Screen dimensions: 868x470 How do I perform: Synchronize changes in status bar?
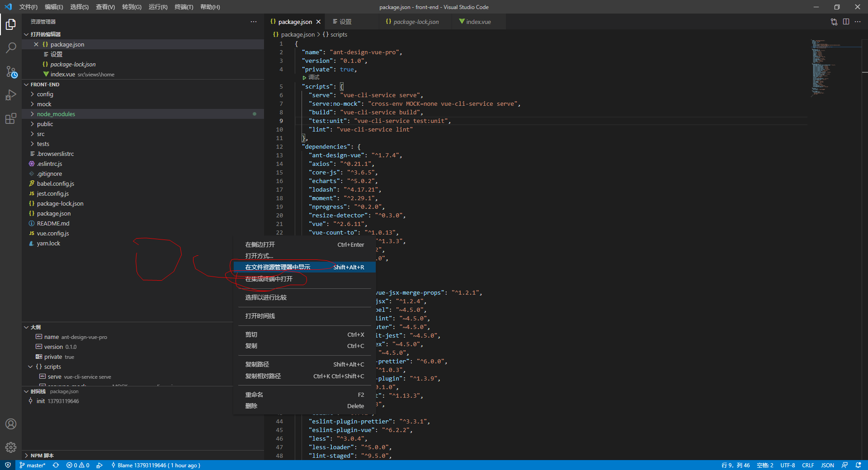[x=56, y=465]
